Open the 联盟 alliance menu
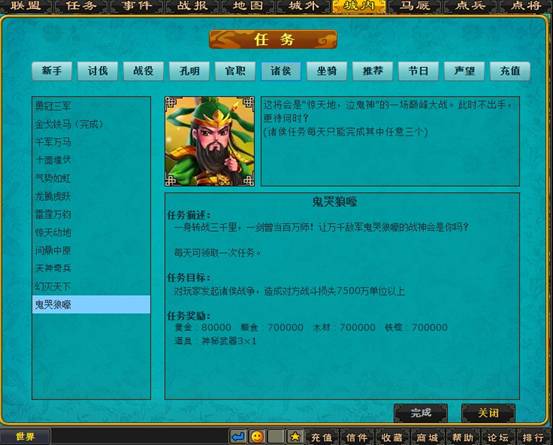The height and width of the screenshot is (445, 553). 26,6
